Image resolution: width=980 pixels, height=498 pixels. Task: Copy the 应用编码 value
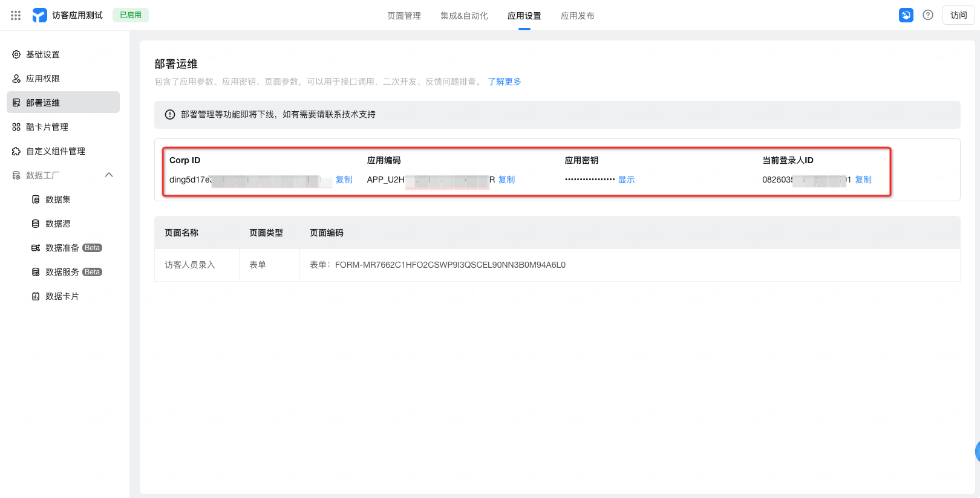[507, 179]
